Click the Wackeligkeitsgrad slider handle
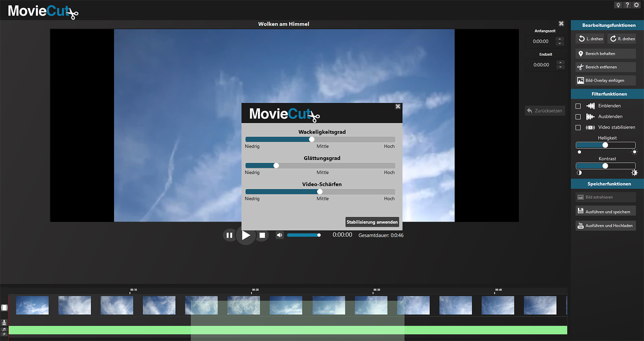Image resolution: width=644 pixels, height=341 pixels. click(x=312, y=139)
